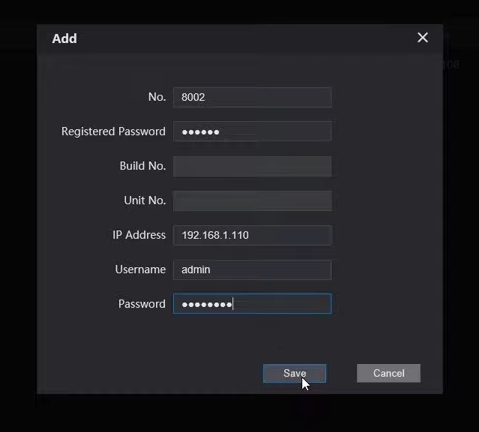The image size is (479, 432).
Task: Click the No. field containing 8002
Action: (252, 97)
